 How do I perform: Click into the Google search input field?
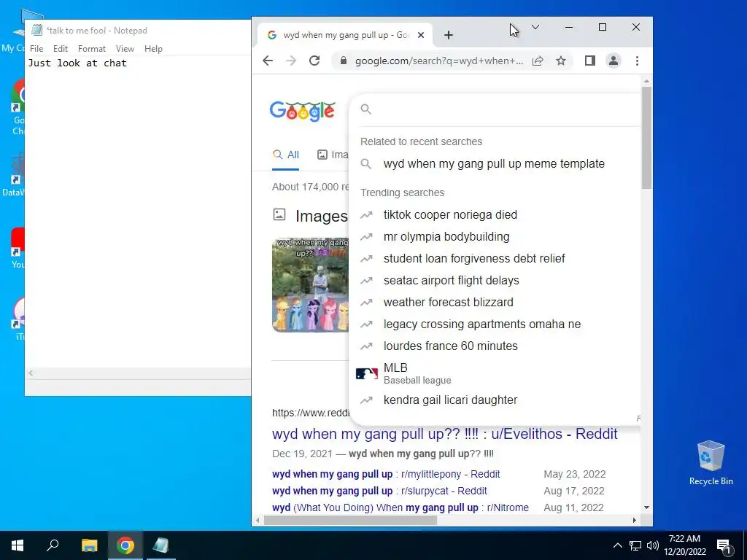click(505, 109)
